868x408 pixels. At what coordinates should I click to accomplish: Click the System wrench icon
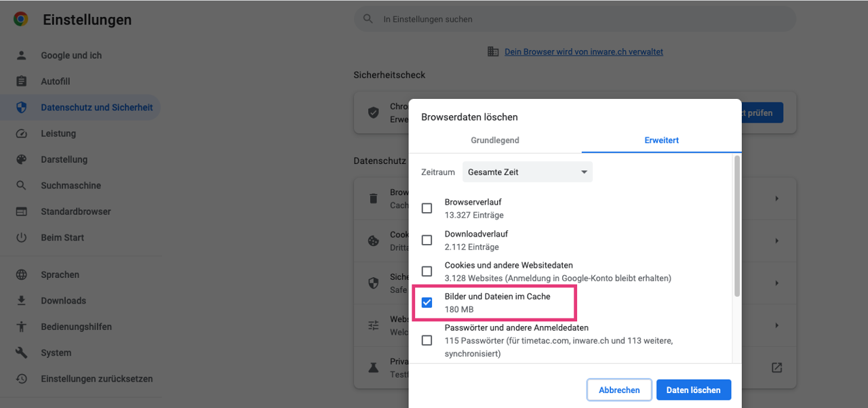pos(21,352)
